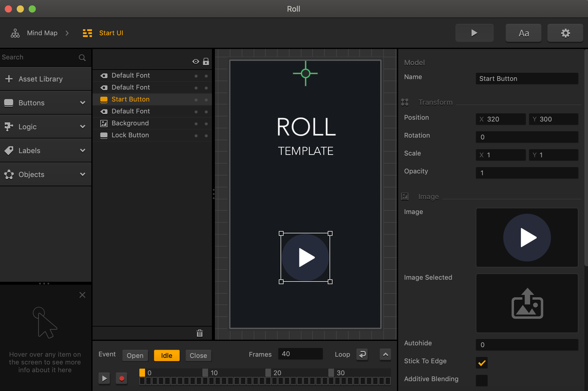Click the Mind Map hierarchy icon
Image resolution: width=588 pixels, height=391 pixels.
pos(15,33)
